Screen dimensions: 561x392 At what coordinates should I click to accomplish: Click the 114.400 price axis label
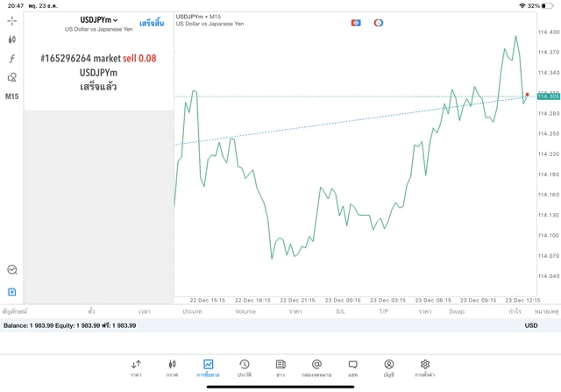549,32
